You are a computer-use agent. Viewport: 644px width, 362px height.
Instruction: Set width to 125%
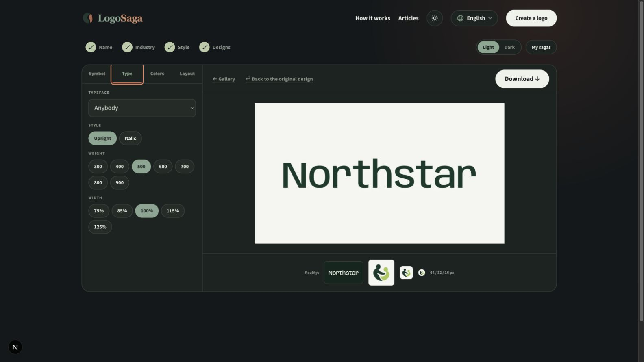pyautogui.click(x=100, y=227)
